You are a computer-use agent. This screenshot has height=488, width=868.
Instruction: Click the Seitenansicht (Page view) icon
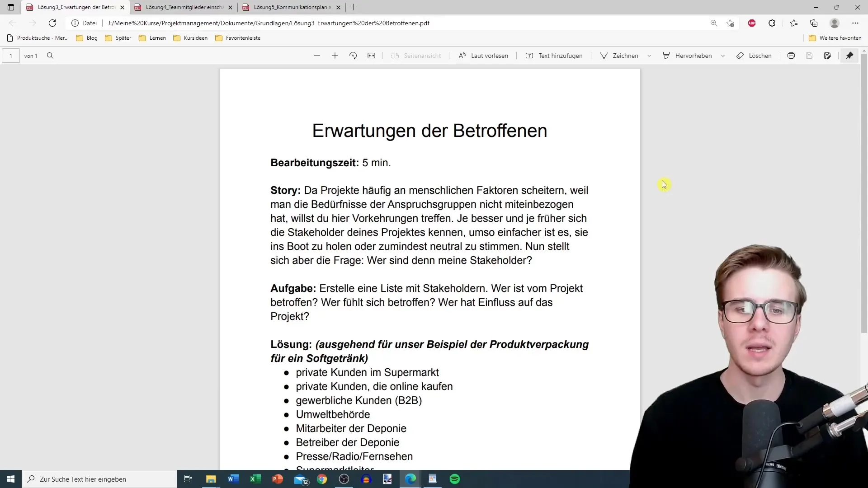coord(395,56)
